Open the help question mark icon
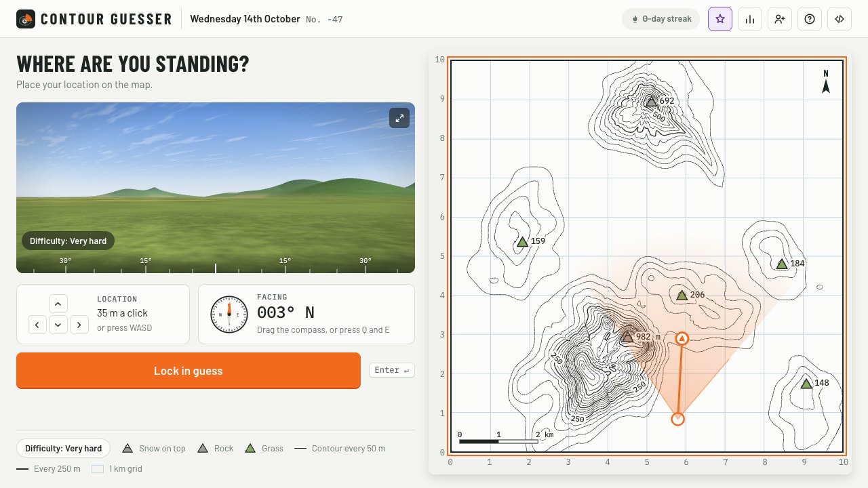 tap(810, 19)
